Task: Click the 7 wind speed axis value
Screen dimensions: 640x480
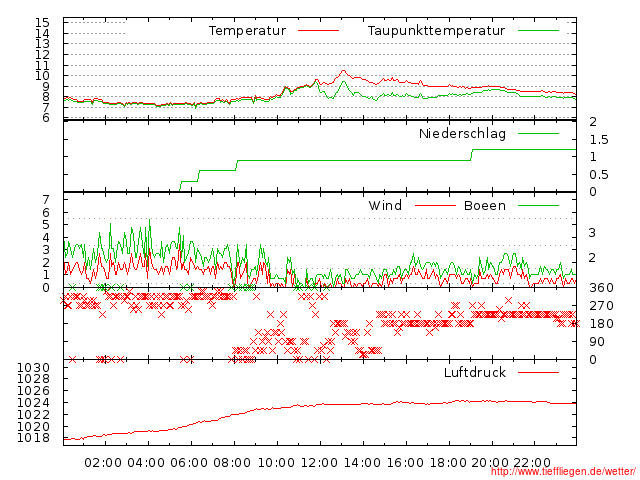Action: coord(46,200)
